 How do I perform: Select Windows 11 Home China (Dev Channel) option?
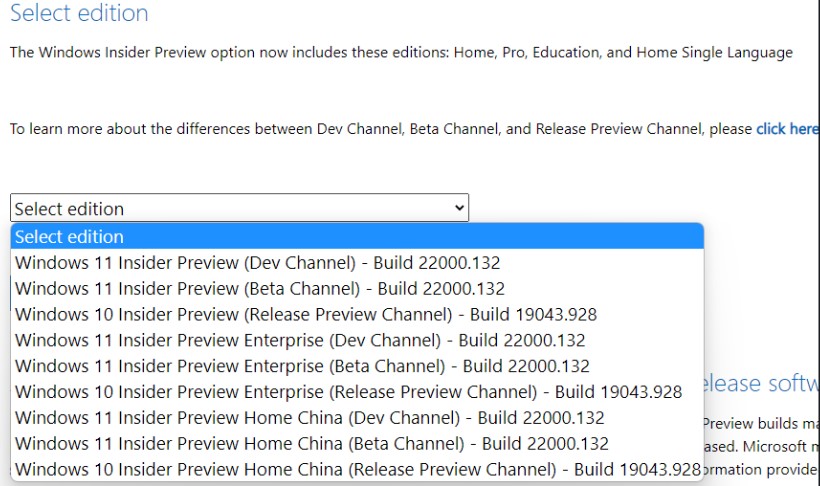pyautogui.click(x=310, y=418)
